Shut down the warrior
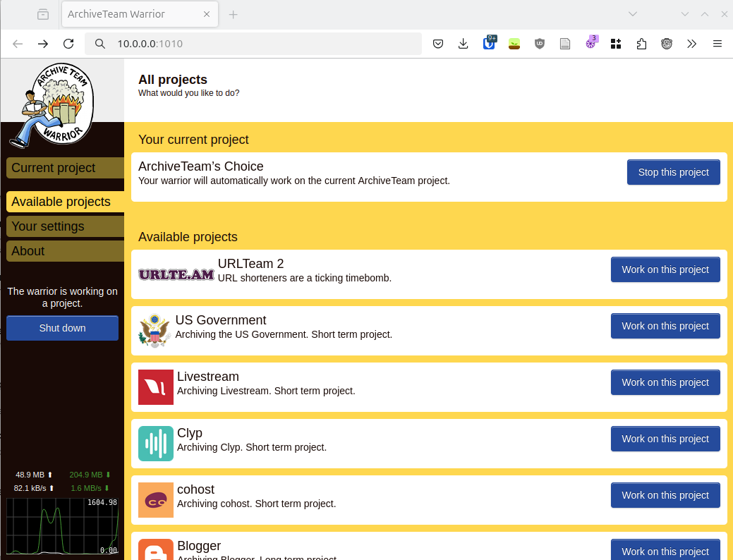This screenshot has height=560, width=733. pyautogui.click(x=62, y=328)
